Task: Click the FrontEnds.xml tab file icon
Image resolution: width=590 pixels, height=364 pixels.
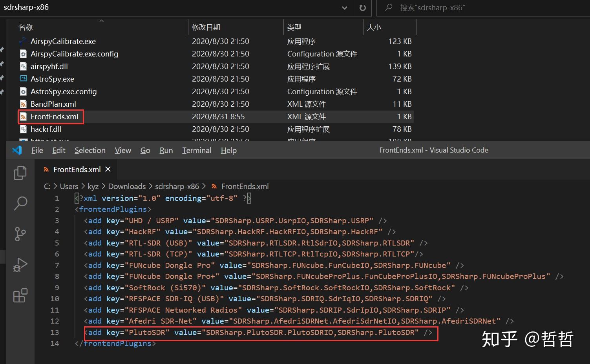Action: [x=46, y=169]
